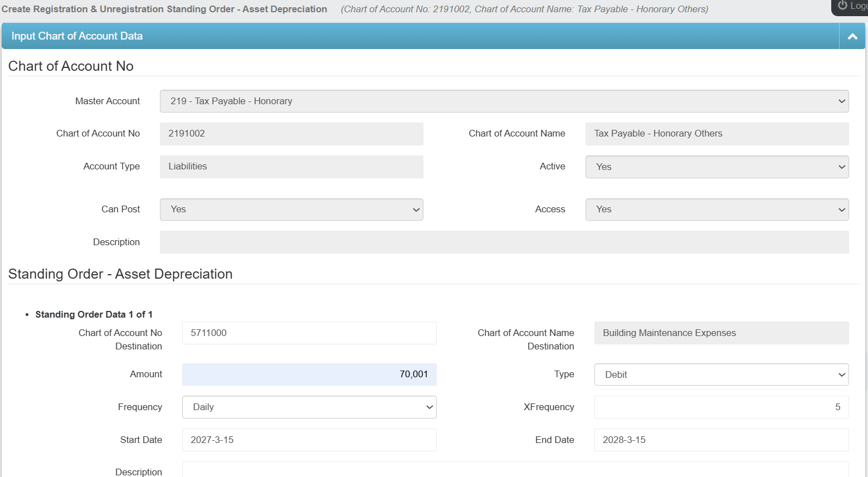Screen dimensions: 868x477
Task: Click the Chart of Account No Destination field
Action: click(309, 333)
